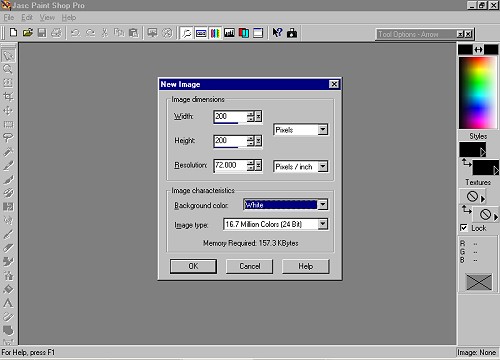Select the Eraser tool

click(8, 248)
